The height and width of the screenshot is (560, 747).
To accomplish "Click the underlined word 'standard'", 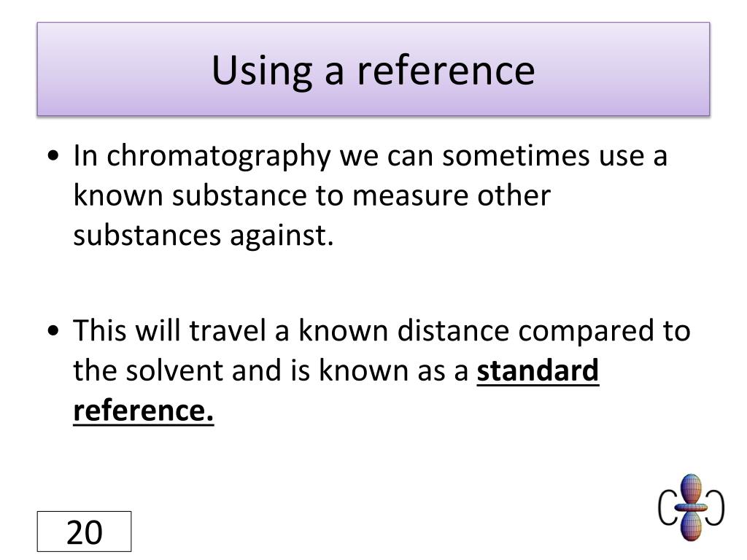I will (x=538, y=370).
